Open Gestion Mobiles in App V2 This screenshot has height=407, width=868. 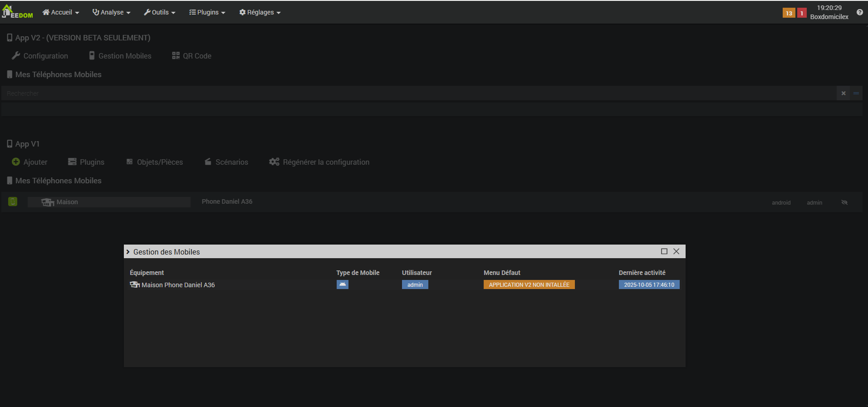[120, 56]
